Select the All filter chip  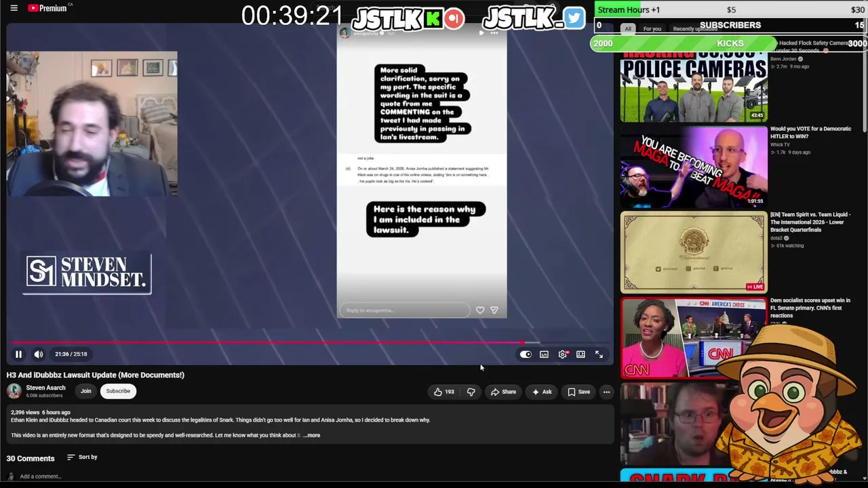click(628, 29)
